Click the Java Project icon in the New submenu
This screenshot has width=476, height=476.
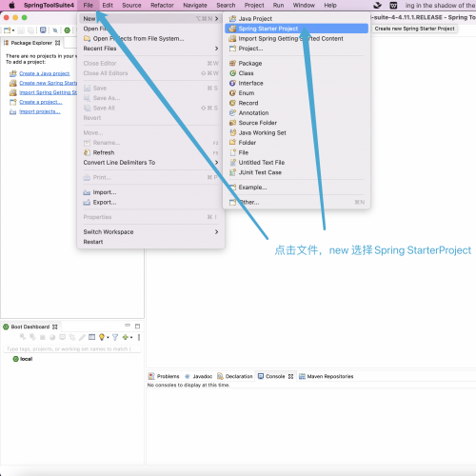click(x=232, y=19)
